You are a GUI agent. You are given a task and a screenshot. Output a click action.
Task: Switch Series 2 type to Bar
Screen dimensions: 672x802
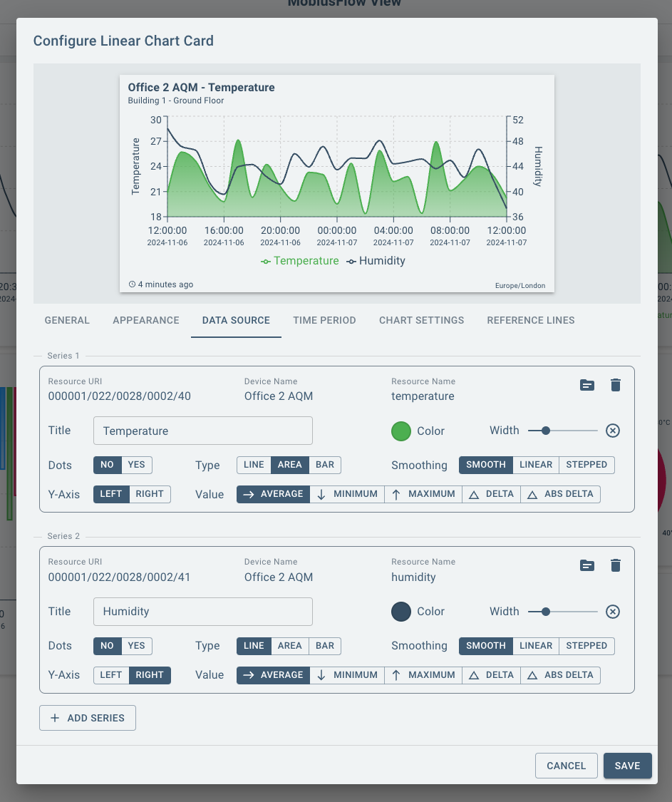tap(325, 646)
